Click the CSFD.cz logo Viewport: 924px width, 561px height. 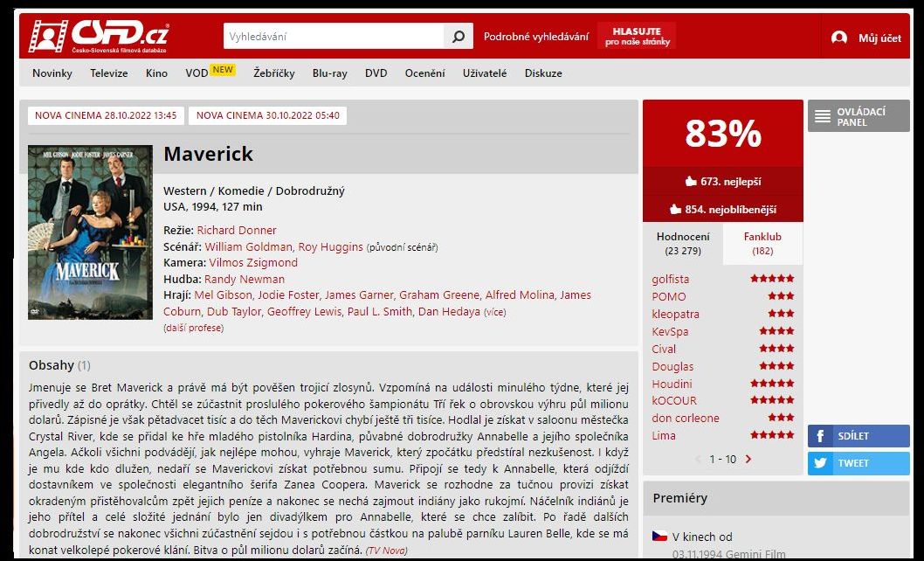99,36
